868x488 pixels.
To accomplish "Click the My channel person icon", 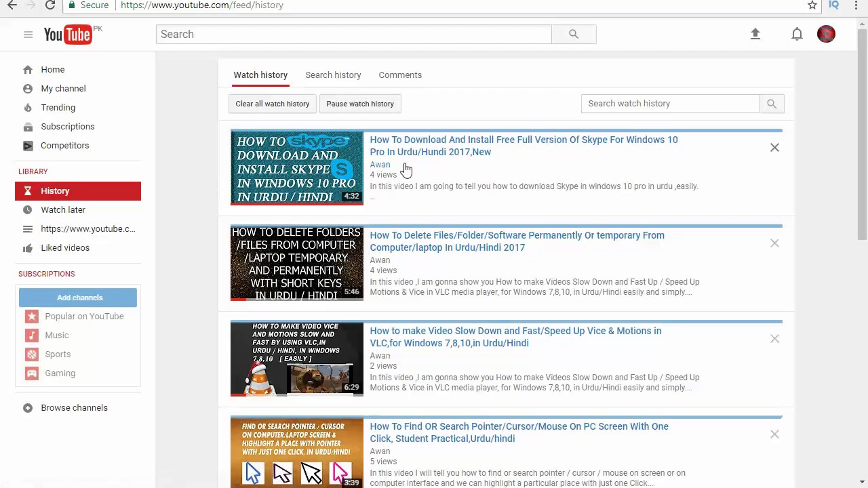I will (28, 89).
